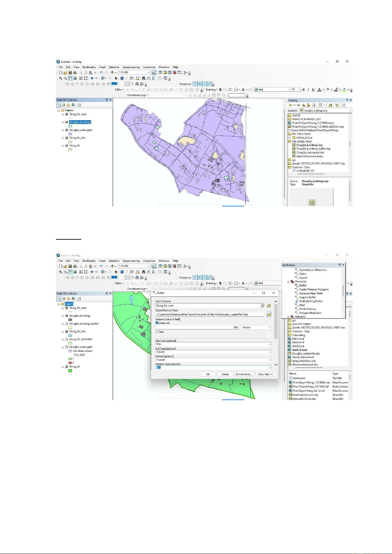Image resolution: width=392 pixels, height=554 pixels.
Task: Open the DongDa_sudungdat.shp shapefile in Catalog
Action: tap(310, 153)
